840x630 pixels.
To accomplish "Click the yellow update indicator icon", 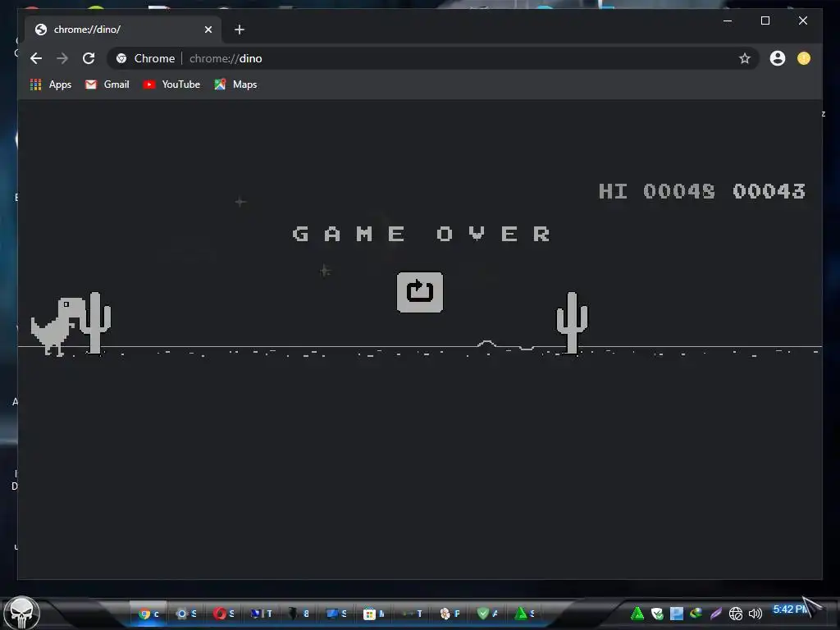I will point(804,58).
